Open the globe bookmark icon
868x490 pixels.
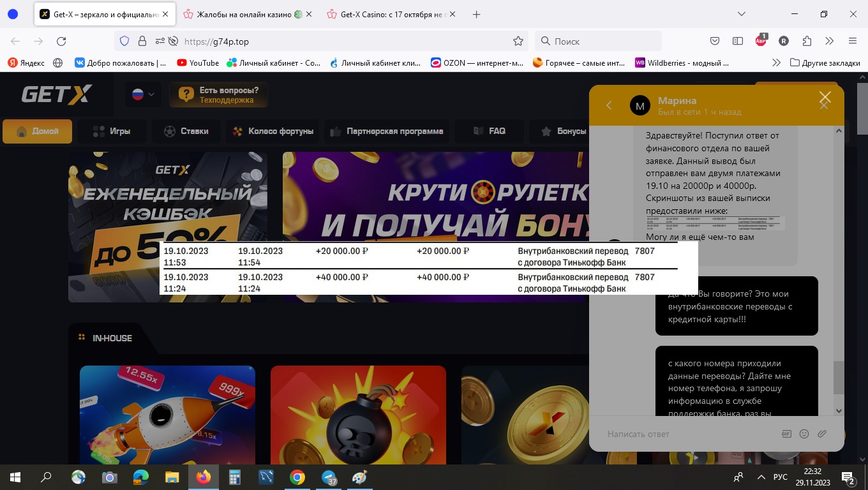[x=58, y=63]
